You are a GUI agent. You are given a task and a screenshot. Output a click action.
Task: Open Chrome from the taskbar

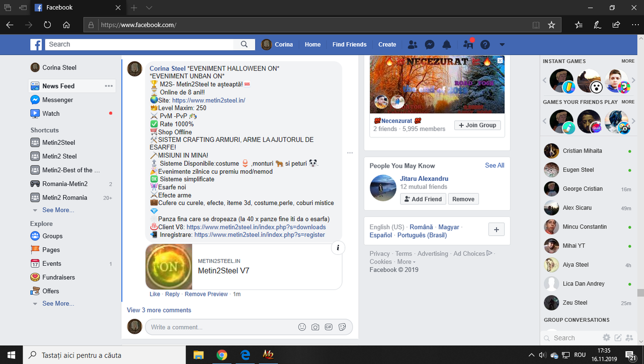click(221, 355)
